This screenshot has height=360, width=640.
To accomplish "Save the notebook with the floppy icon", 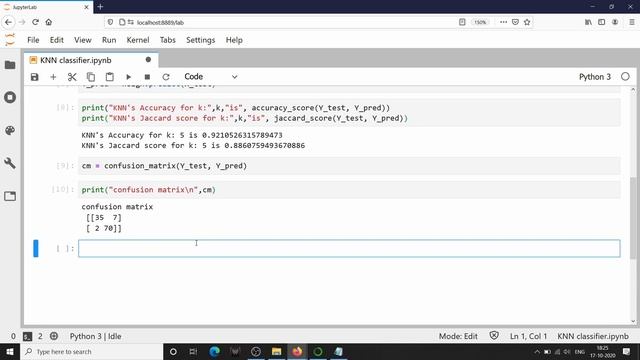I will (35, 77).
